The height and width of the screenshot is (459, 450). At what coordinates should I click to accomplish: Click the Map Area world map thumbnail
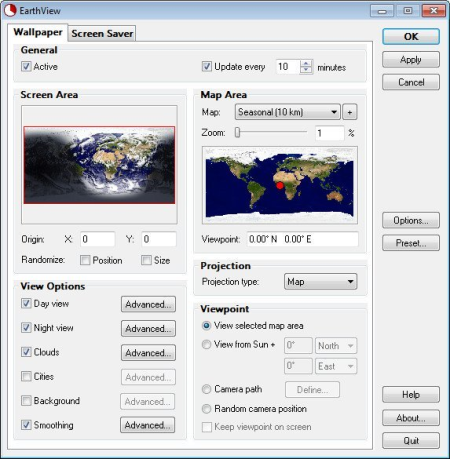[280, 185]
